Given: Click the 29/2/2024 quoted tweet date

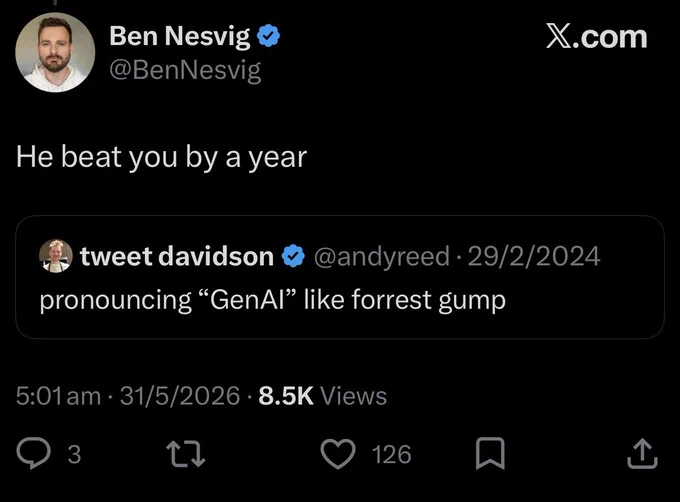Looking at the screenshot, I should point(534,256).
